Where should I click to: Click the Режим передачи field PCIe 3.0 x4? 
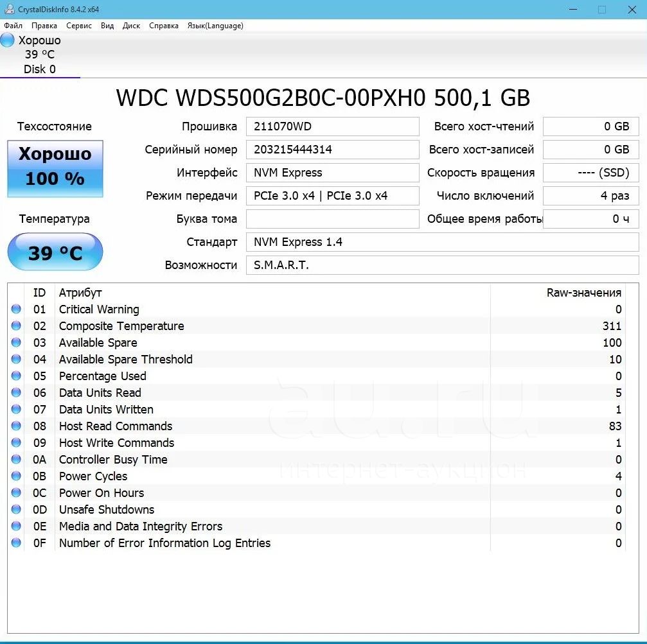coord(333,195)
